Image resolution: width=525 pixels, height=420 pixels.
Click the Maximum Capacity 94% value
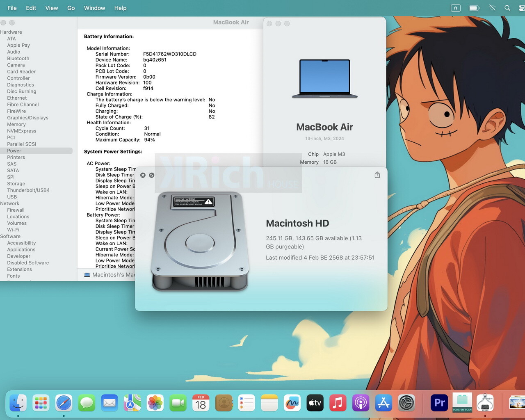click(x=150, y=139)
